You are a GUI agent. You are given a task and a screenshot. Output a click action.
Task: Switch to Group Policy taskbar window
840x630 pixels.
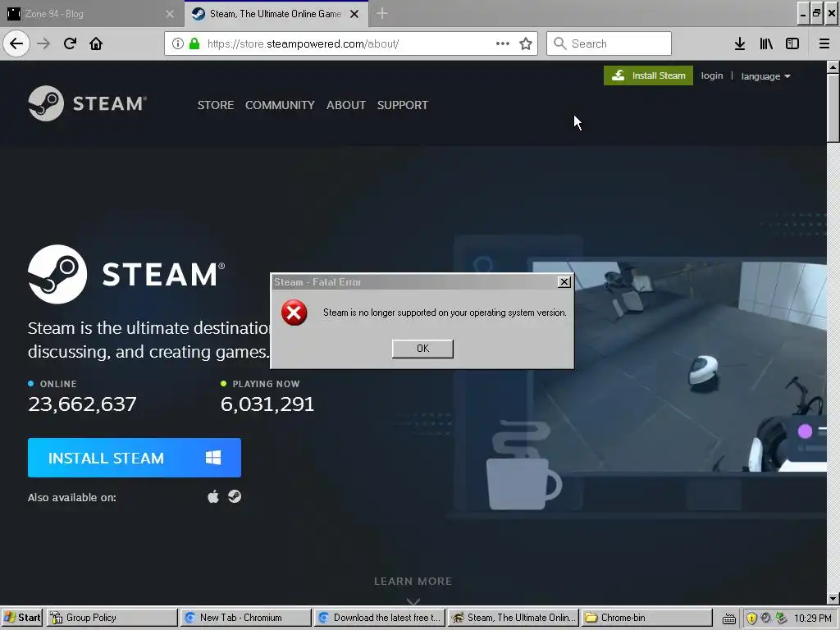point(112,618)
